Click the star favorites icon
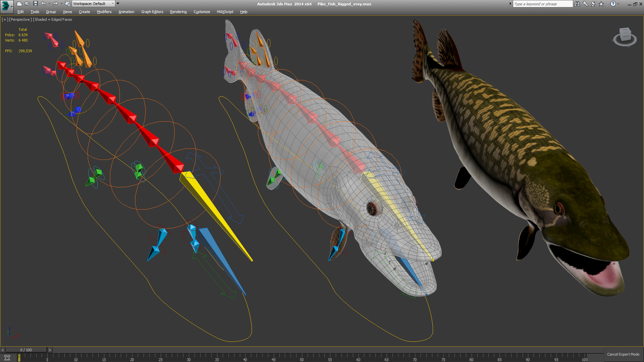Image resolution: width=644 pixels, height=362 pixels. (601, 4)
